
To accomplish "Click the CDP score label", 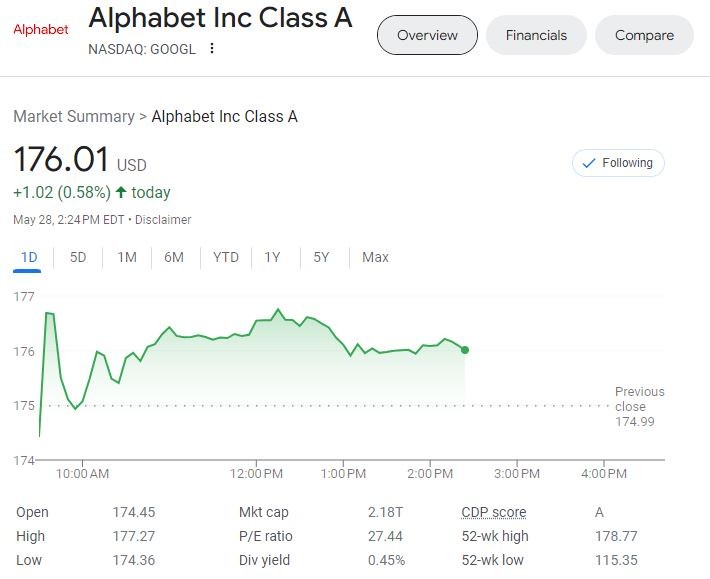I will pyautogui.click(x=493, y=512).
